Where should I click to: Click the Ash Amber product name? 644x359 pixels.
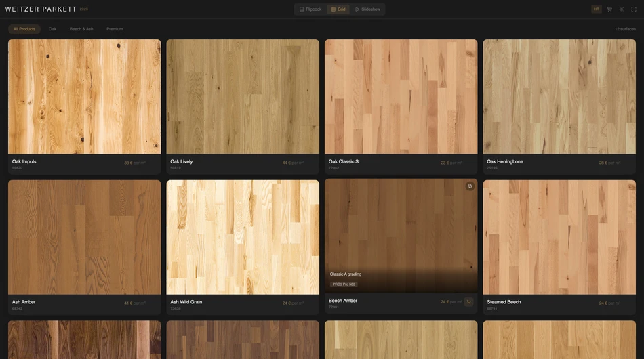[x=24, y=302]
